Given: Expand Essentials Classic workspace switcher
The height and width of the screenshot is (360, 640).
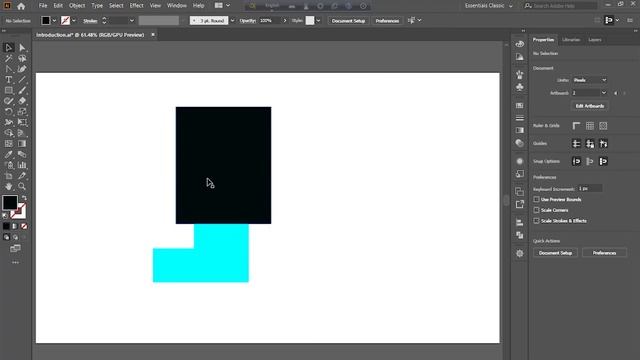Looking at the screenshot, I should click(489, 6).
